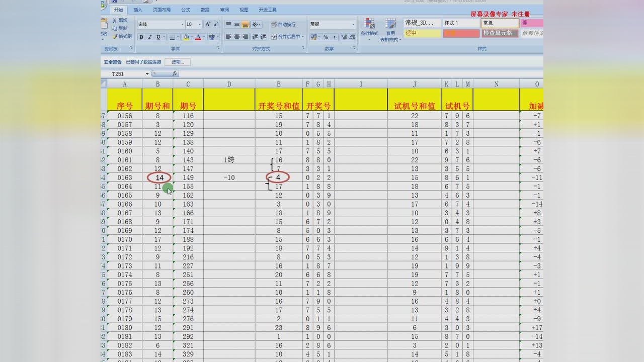Align text to bottom of cell
The width and height of the screenshot is (644, 362).
click(245, 24)
